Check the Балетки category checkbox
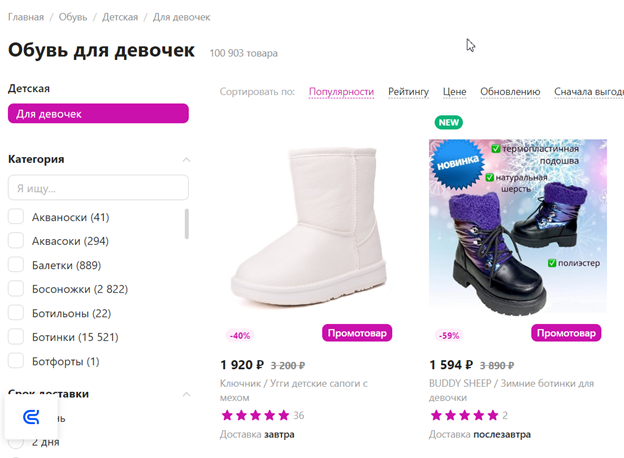The image size is (624, 458). coord(16,265)
